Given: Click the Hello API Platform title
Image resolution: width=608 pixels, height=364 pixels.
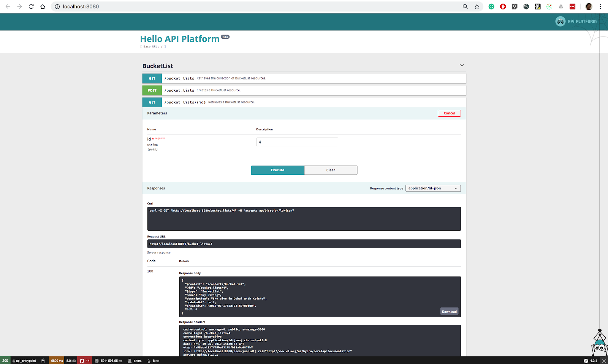Looking at the screenshot, I should 180,39.
